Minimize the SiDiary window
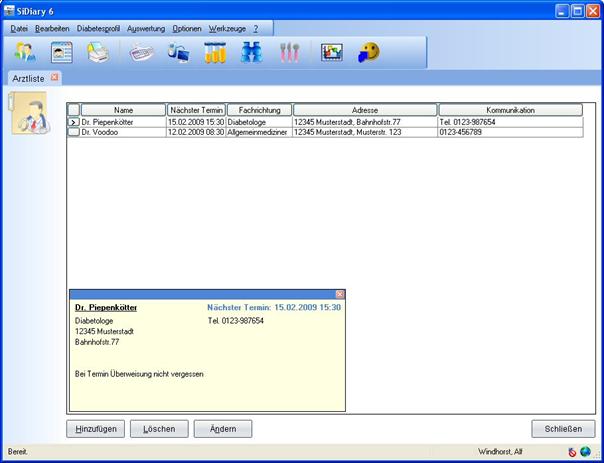 tap(562, 11)
